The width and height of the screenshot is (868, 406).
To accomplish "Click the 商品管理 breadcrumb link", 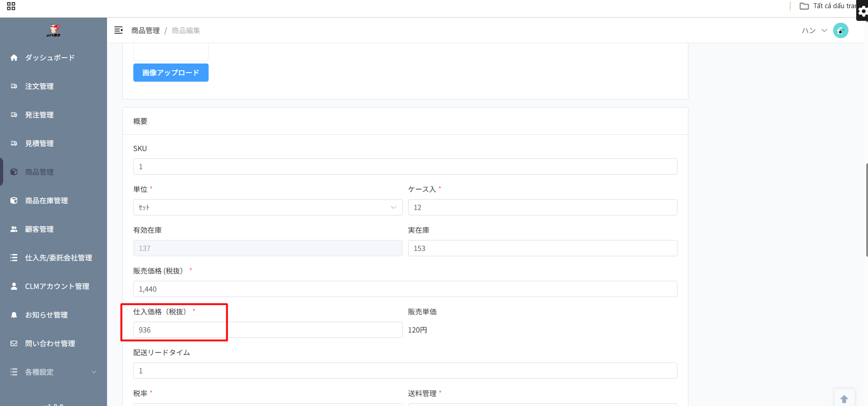I will point(146,30).
